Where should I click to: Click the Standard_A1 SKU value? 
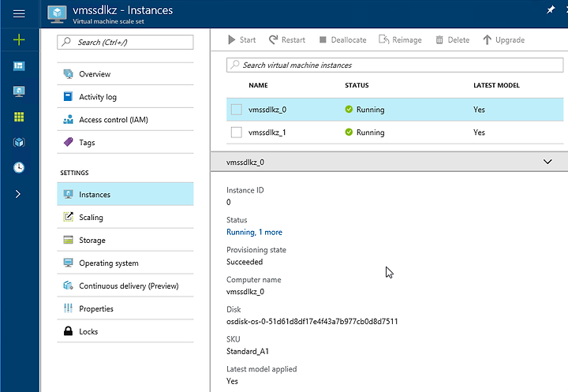pos(248,351)
